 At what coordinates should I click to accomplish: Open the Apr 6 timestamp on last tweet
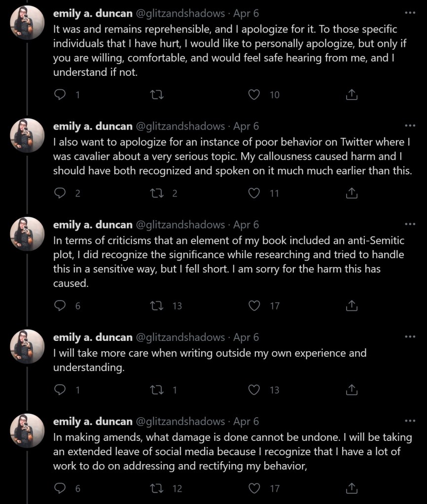[x=246, y=422]
